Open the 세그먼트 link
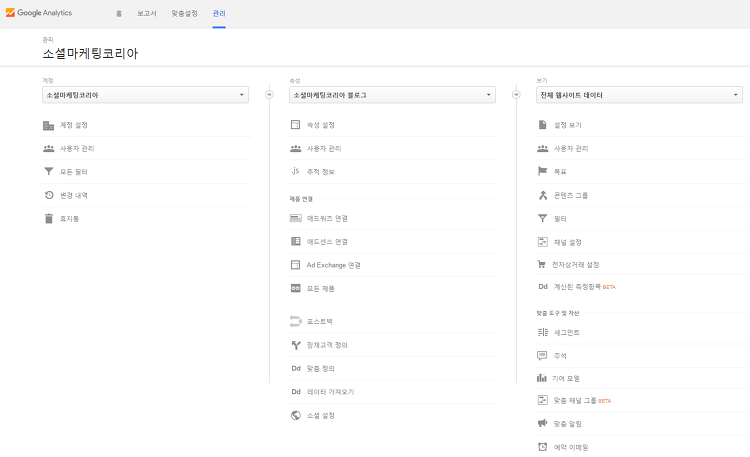 coord(566,332)
